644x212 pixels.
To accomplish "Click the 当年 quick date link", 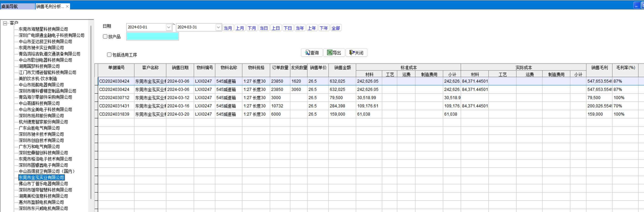I will (x=299, y=28).
